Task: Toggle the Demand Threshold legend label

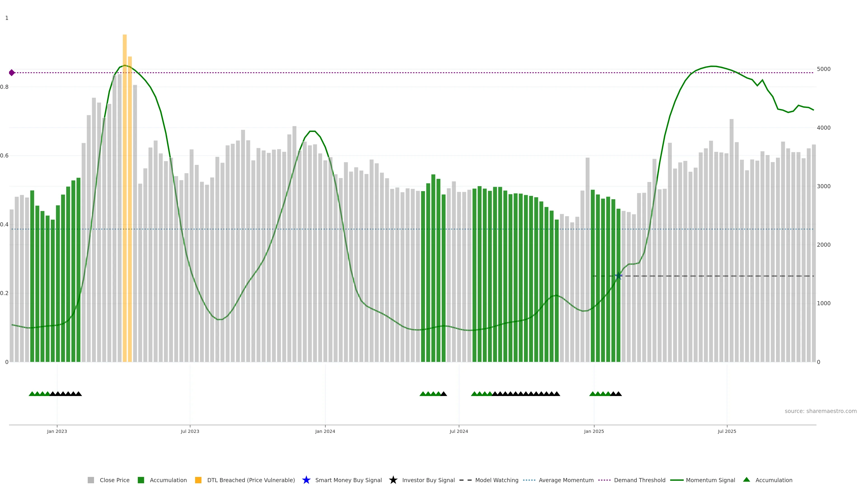Action: 639,480
